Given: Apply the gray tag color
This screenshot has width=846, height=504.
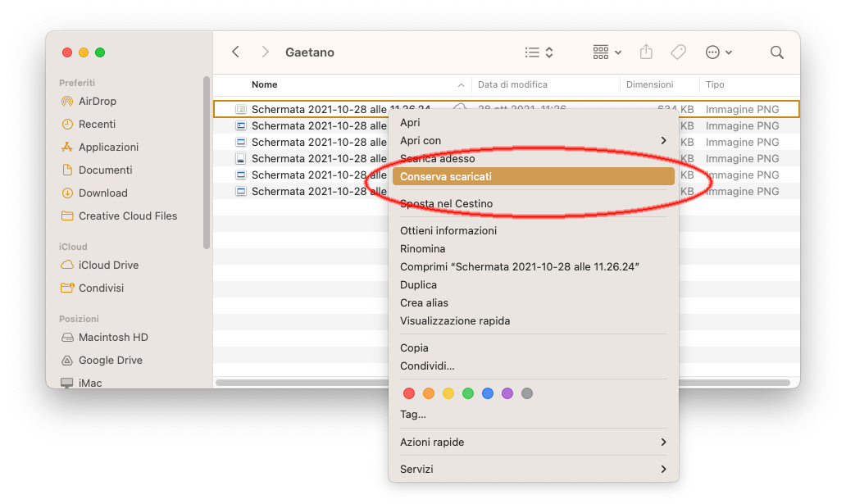Looking at the screenshot, I should tap(527, 393).
